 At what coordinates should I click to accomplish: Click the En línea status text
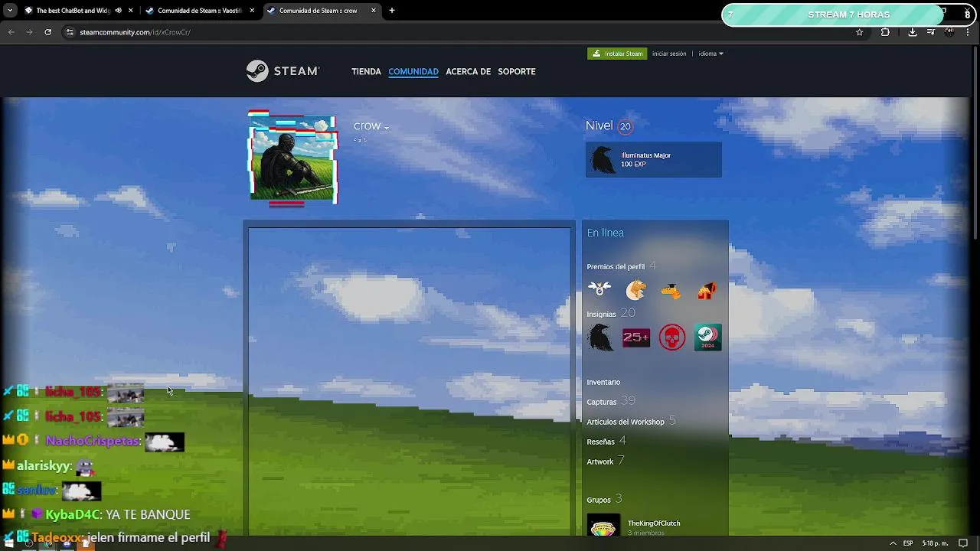coord(605,233)
